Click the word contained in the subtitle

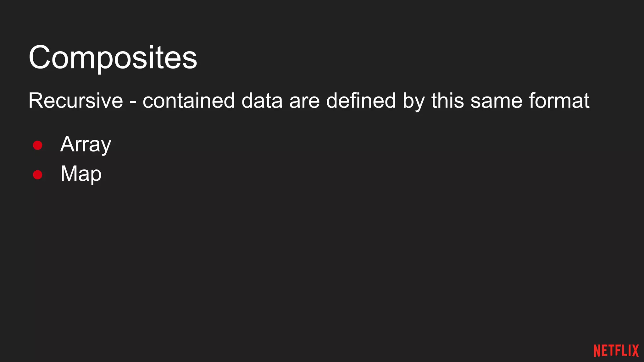[189, 101]
